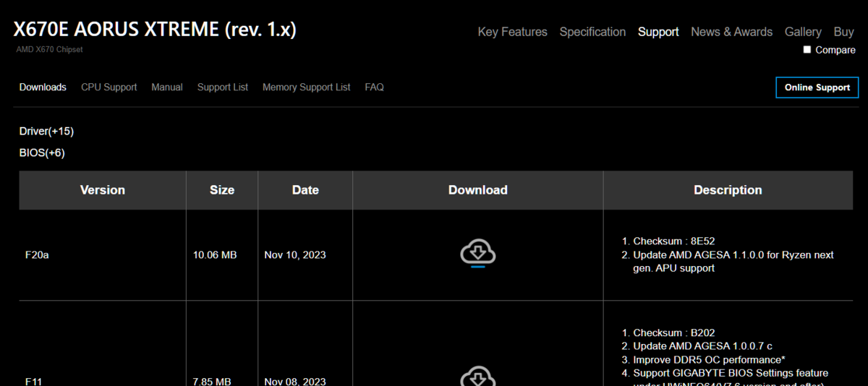Open the Specification page
868x386 pixels.
point(592,32)
